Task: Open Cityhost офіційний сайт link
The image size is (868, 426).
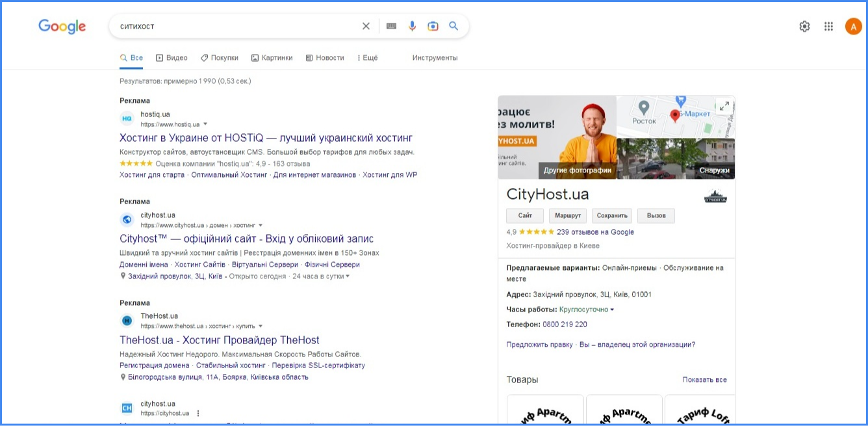Action: click(x=247, y=239)
